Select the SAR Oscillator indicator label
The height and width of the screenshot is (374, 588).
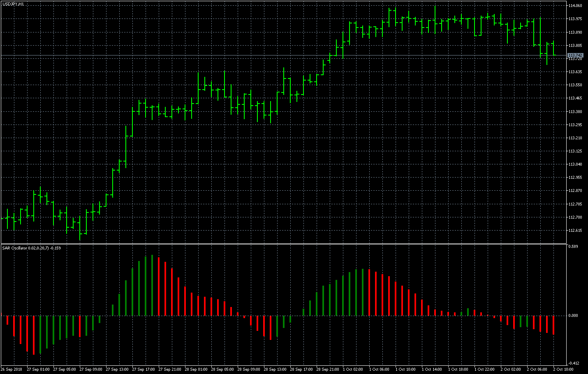click(x=31, y=248)
